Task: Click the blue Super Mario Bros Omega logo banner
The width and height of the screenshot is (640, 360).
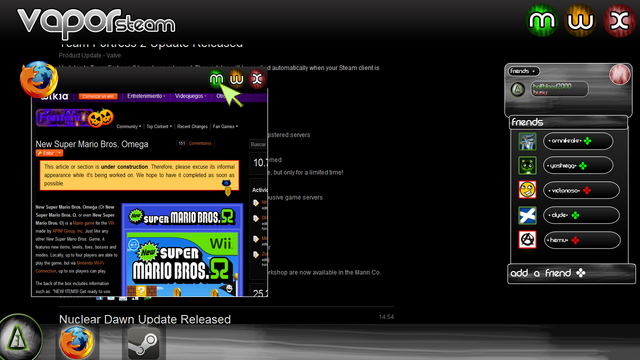Action: point(182,217)
